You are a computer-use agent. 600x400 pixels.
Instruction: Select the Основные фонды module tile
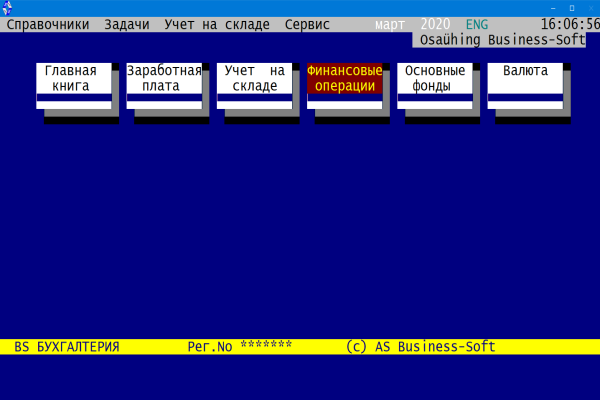435,86
